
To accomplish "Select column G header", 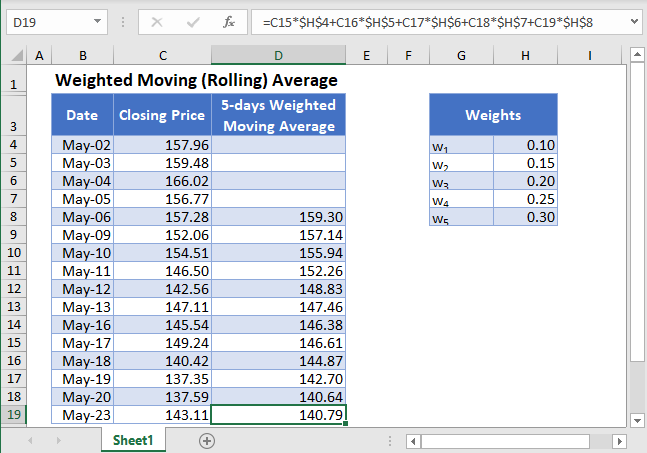I will tap(461, 55).
